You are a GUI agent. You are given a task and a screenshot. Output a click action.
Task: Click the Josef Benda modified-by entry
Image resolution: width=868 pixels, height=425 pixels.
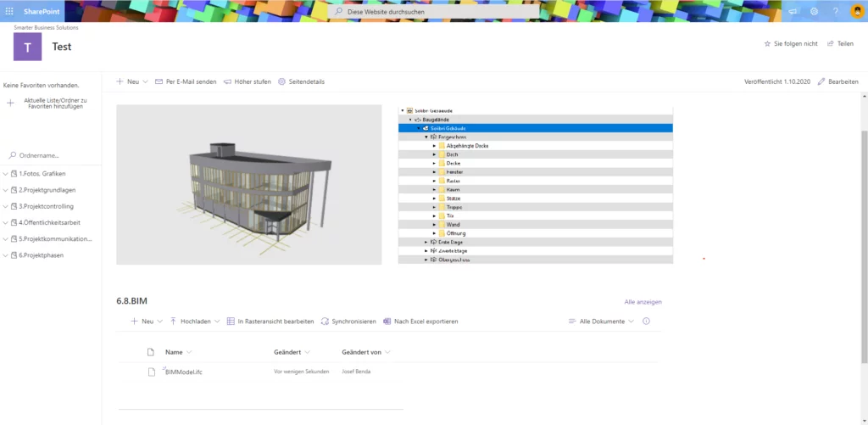(356, 372)
